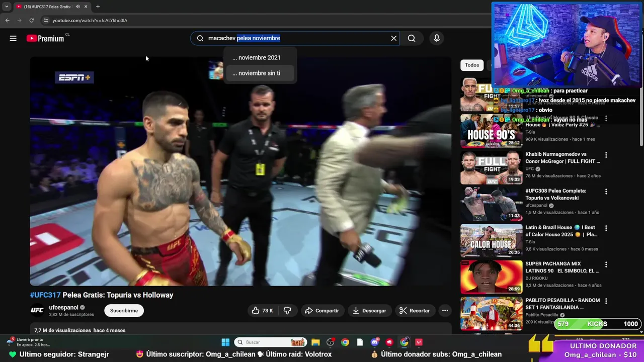Open Calor House 2025 video thumbnail
This screenshot has width=644, height=362.
coord(491,241)
